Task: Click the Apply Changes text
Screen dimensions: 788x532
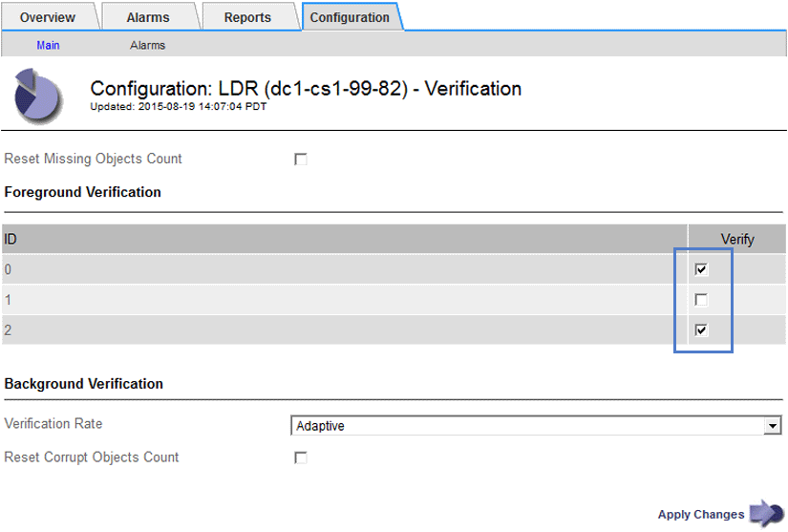Action: click(x=700, y=514)
